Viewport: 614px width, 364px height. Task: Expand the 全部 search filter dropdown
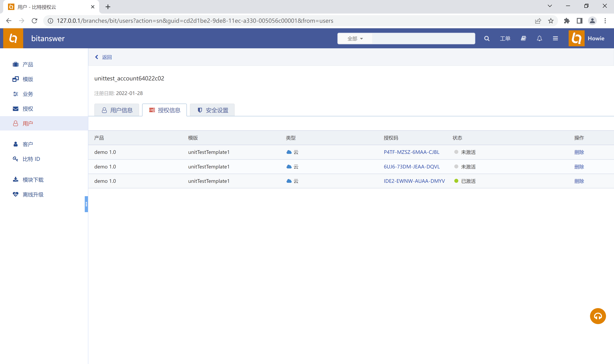click(x=355, y=39)
